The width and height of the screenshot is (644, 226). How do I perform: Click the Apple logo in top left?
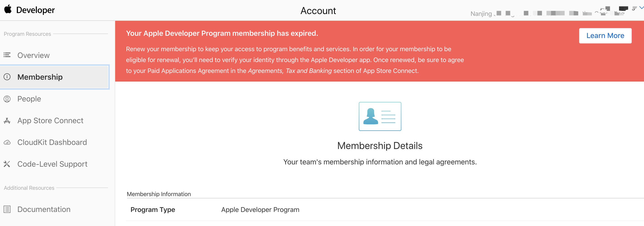[x=7, y=10]
